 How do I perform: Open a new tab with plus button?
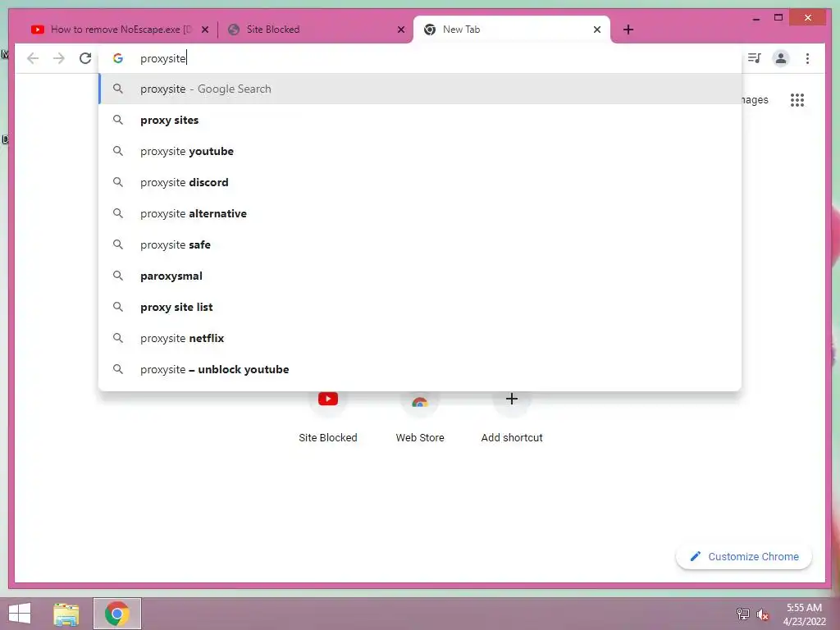pos(628,30)
